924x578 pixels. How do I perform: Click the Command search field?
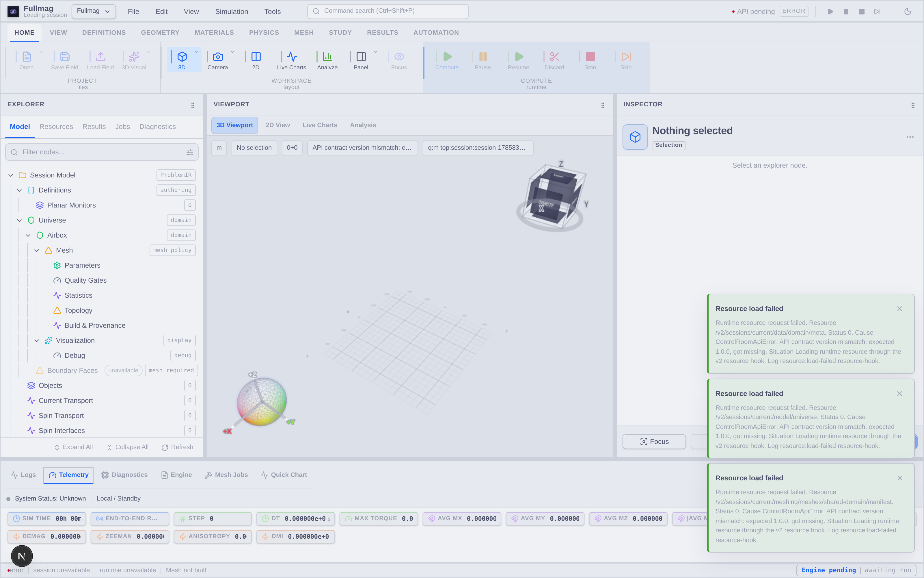[x=388, y=11]
